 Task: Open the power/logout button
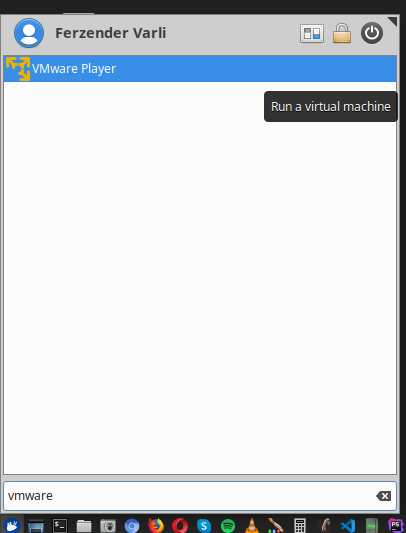coord(372,33)
